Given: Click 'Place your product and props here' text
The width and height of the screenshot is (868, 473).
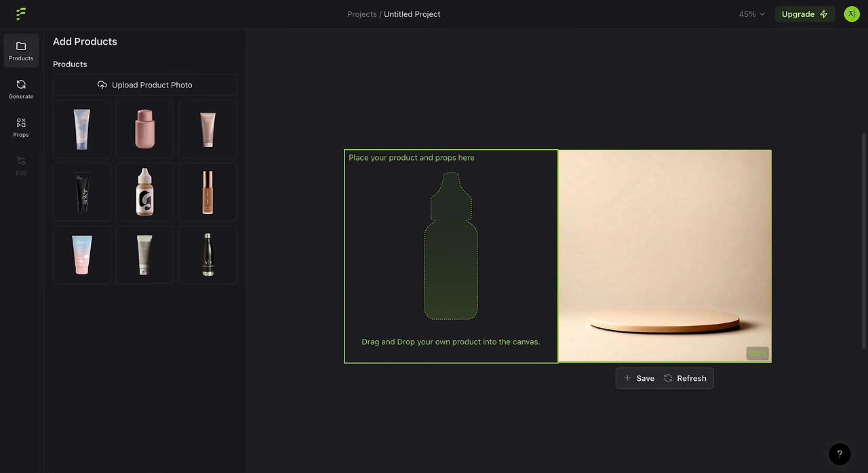Looking at the screenshot, I should [x=412, y=158].
